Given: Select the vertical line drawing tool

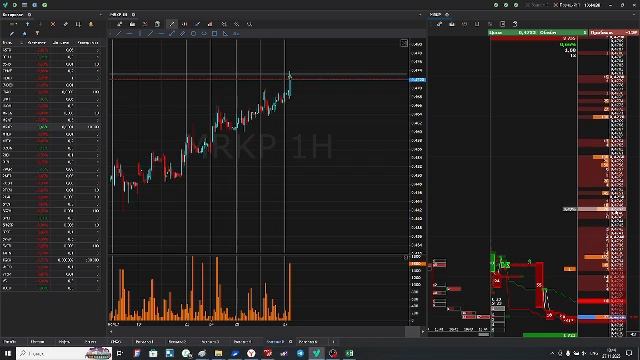Looking at the screenshot, I should [140, 33].
